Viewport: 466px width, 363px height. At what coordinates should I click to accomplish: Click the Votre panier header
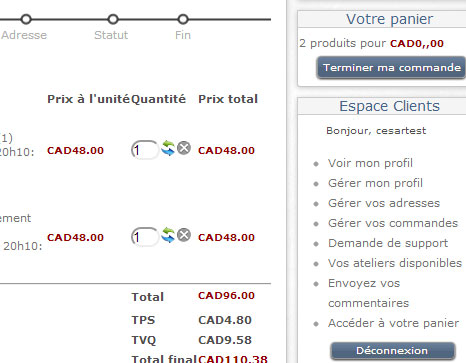pos(389,19)
